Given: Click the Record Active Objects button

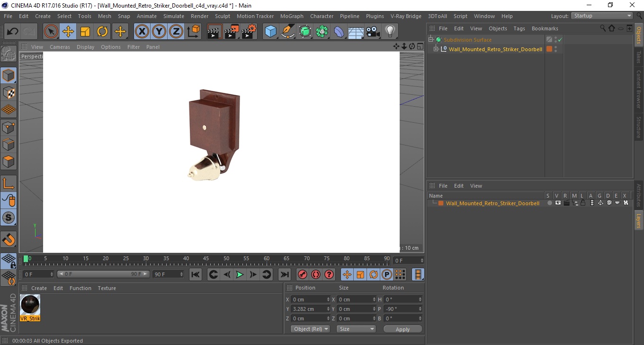Looking at the screenshot, I should pyautogui.click(x=302, y=274).
